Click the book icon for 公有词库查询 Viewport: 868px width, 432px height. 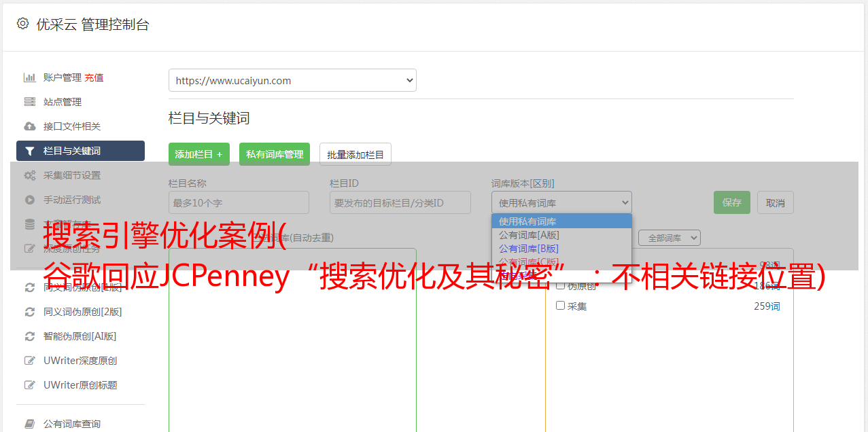click(x=30, y=424)
